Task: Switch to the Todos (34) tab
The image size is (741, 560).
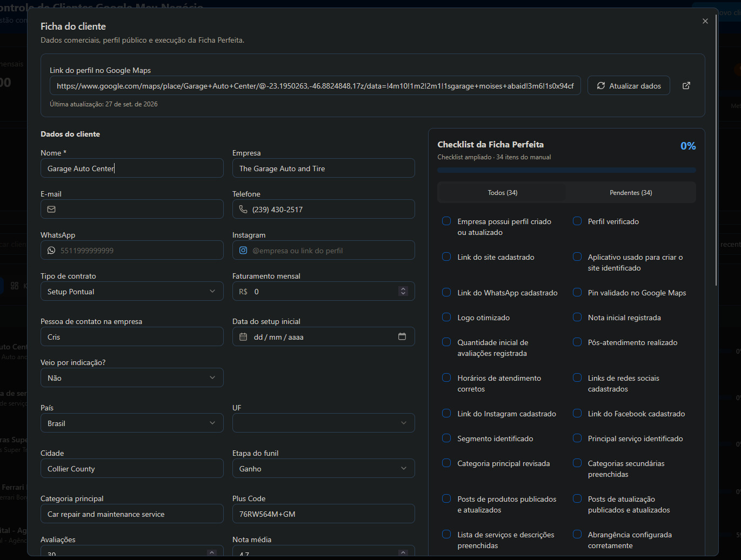Action: tap(503, 193)
